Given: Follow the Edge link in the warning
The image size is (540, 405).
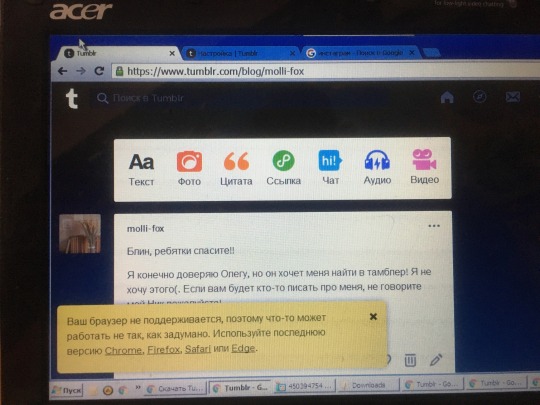Looking at the screenshot, I should [x=243, y=348].
